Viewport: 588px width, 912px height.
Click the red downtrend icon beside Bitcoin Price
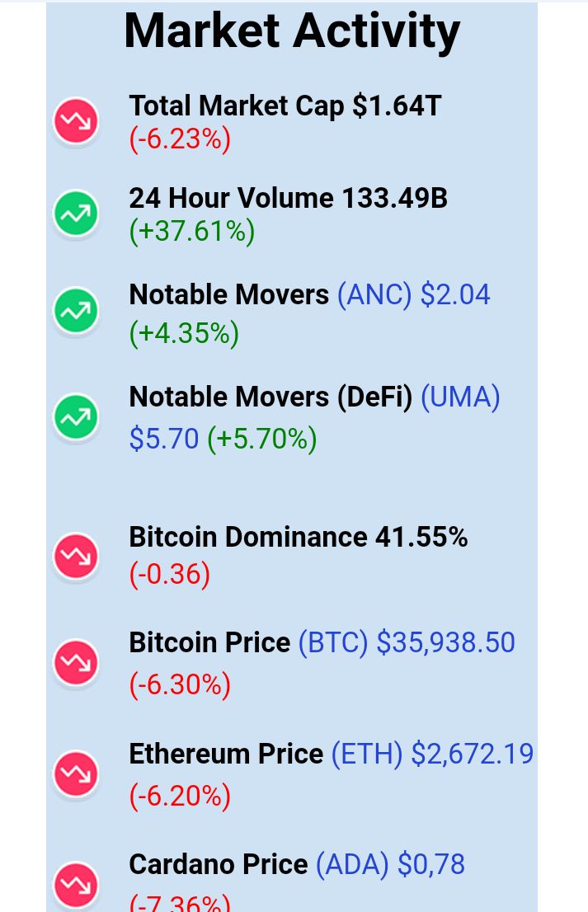click(76, 662)
